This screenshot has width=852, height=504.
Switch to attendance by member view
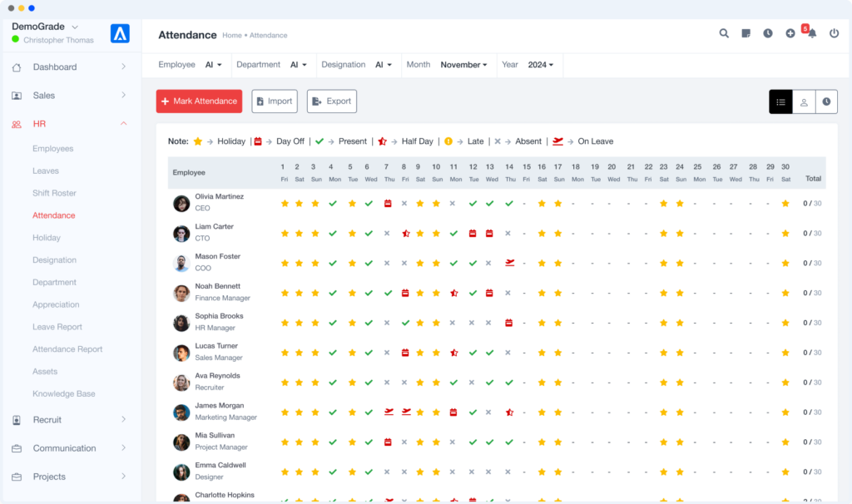click(804, 101)
